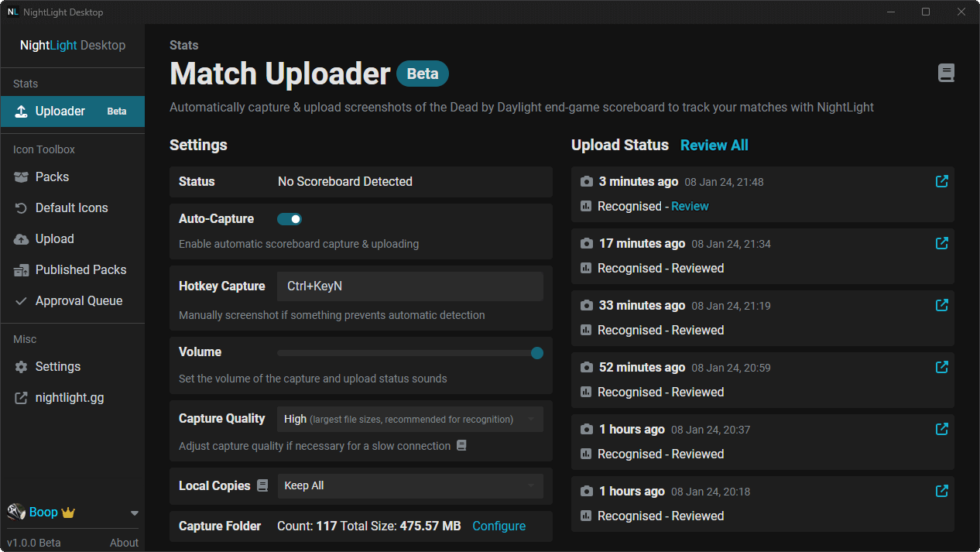This screenshot has width=980, height=552.
Task: Open the documentation book icon top right
Action: (946, 72)
